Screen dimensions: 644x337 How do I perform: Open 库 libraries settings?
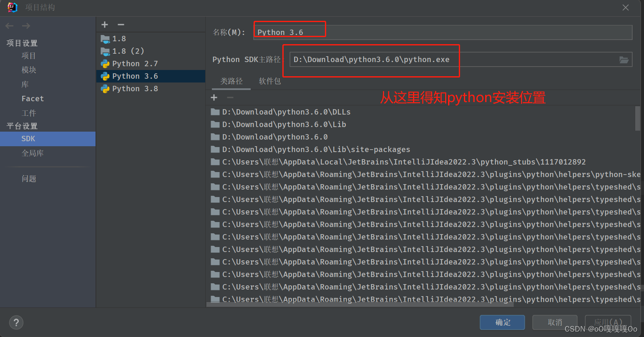coord(25,85)
